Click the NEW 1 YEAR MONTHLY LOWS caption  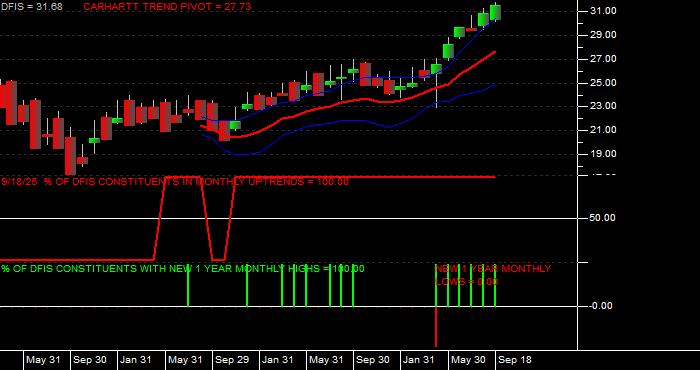coord(493,275)
